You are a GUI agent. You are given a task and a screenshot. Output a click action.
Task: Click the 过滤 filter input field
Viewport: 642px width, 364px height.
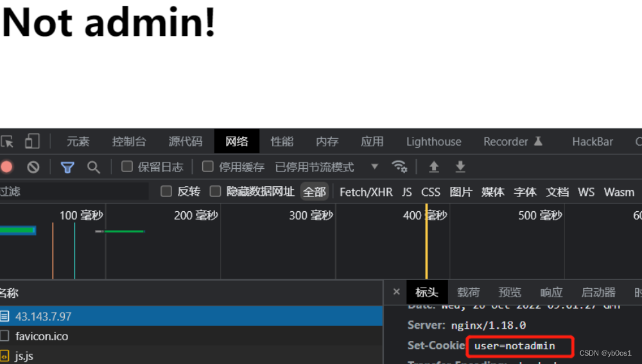[x=74, y=191]
